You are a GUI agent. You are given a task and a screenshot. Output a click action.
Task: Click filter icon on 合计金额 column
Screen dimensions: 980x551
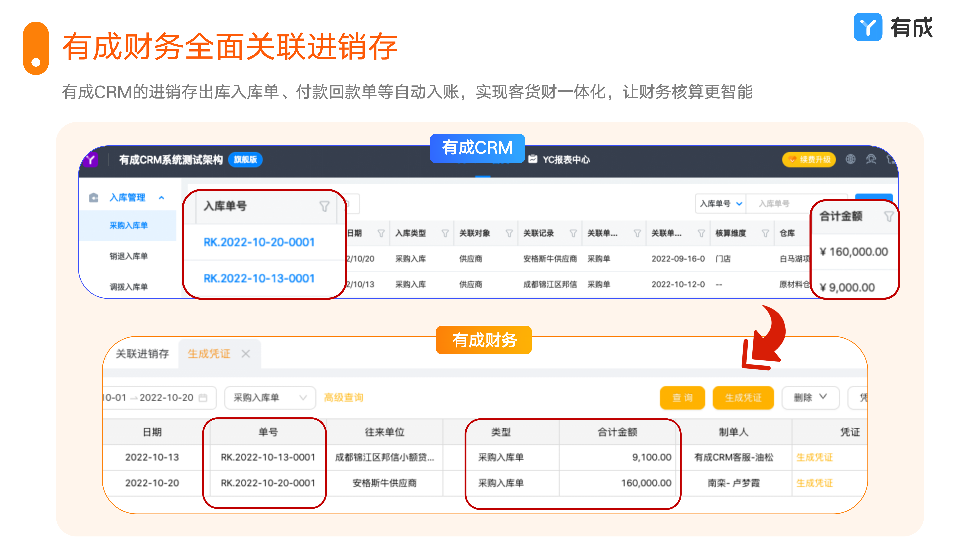pyautogui.click(x=889, y=216)
